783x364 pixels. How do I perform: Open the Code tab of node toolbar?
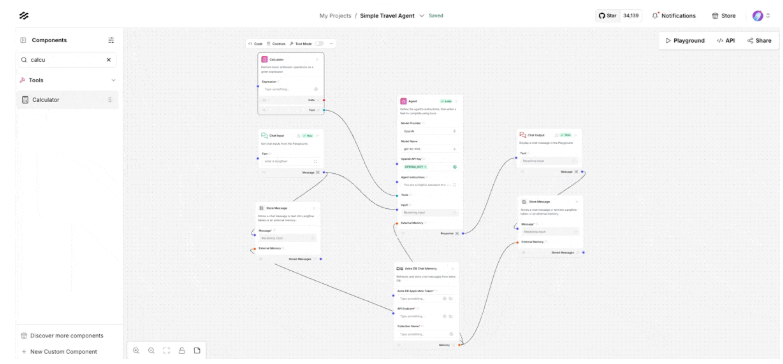(x=256, y=43)
